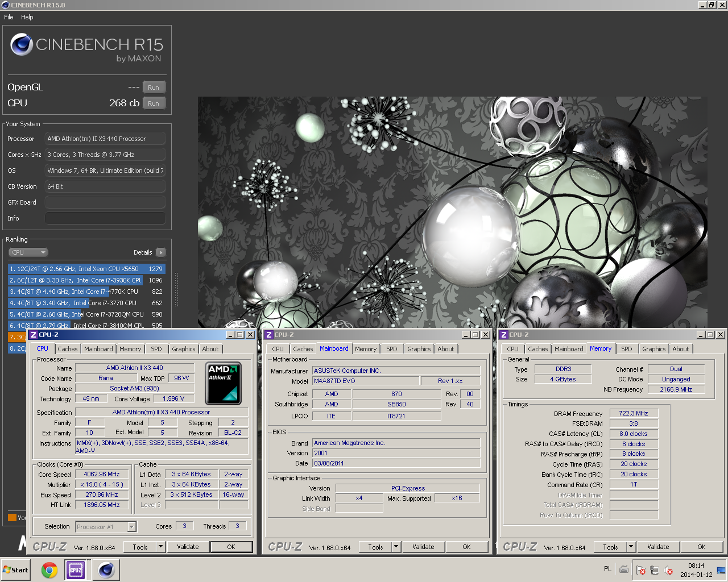Click the PL language indicator
This screenshot has height=582, width=728.
click(607, 569)
